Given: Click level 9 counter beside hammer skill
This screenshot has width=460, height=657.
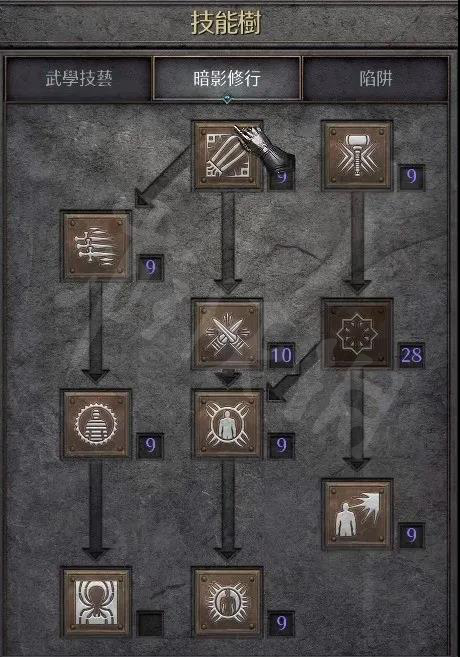Looking at the screenshot, I should click(411, 177).
